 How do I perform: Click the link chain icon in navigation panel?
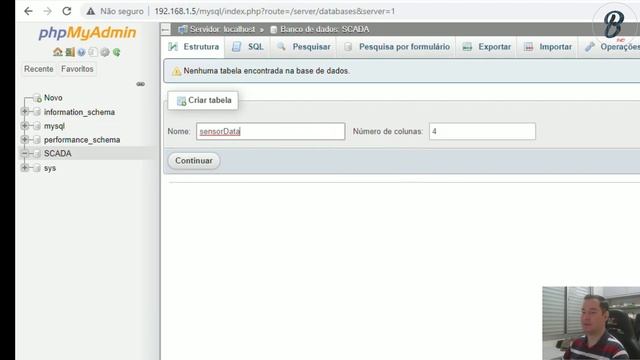[140, 84]
